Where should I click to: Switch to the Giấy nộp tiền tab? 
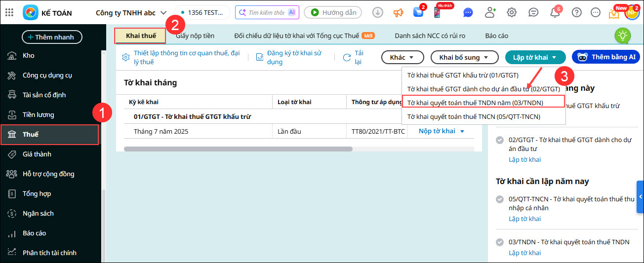tap(195, 36)
